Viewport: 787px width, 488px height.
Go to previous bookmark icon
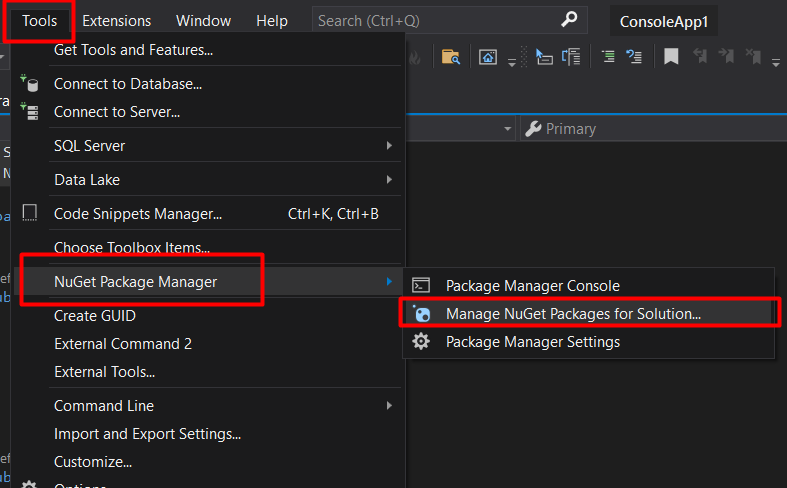point(699,56)
